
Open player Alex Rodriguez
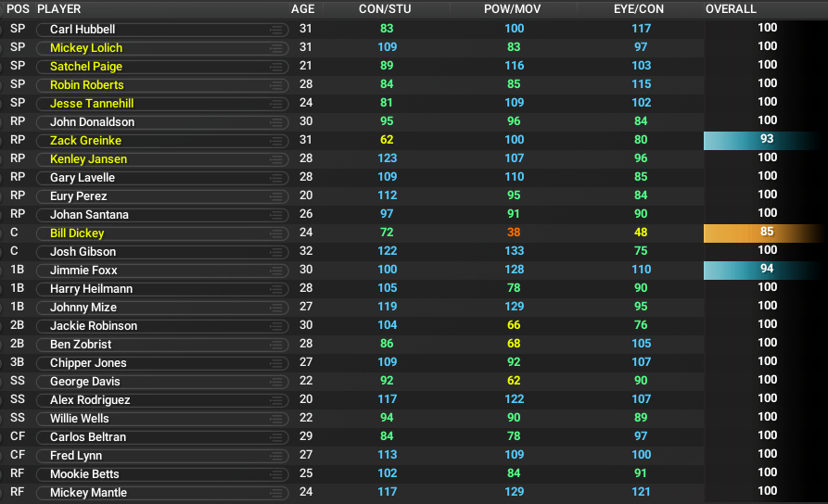[x=90, y=400]
